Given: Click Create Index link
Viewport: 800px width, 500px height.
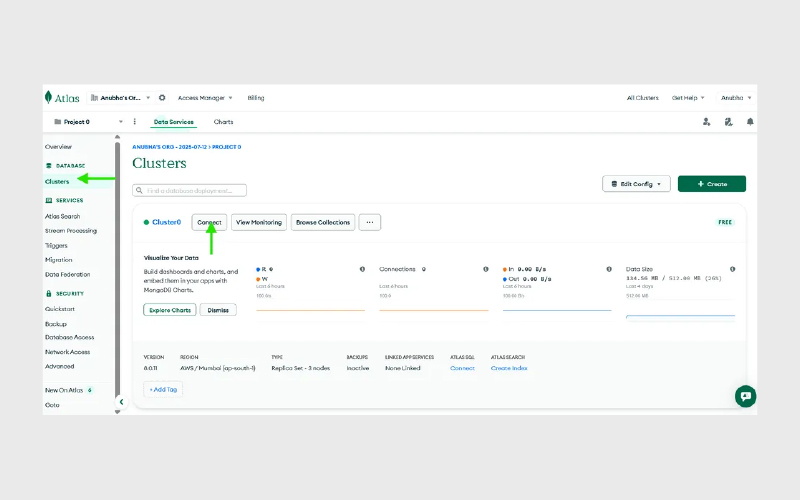Looking at the screenshot, I should click(x=509, y=368).
